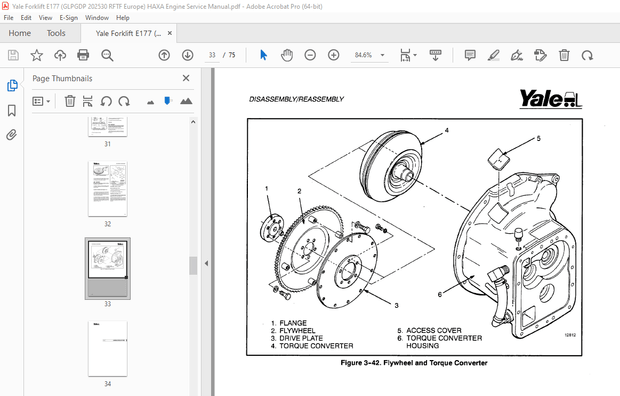Image resolution: width=620 pixels, height=396 pixels.
Task: Select page 33 thumbnail
Action: pos(108,269)
